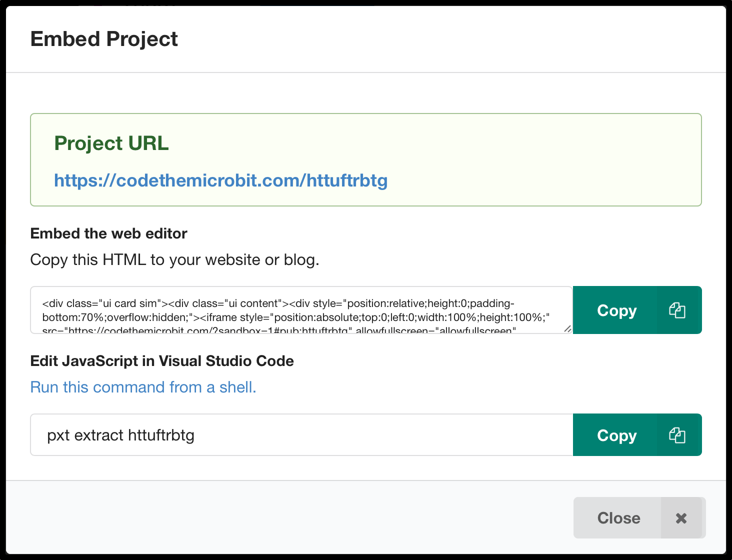
Task: Open the codethemicrobit.com project URL link
Action: [x=220, y=180]
